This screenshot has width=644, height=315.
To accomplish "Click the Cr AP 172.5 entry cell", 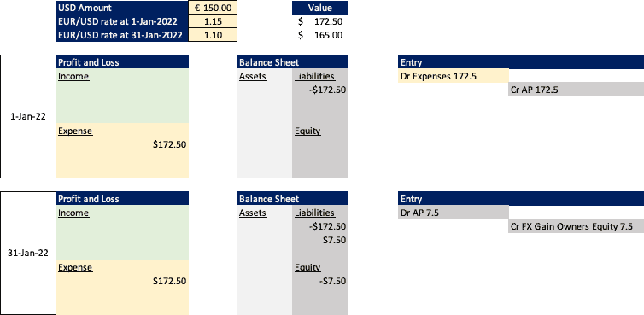I will [x=576, y=90].
